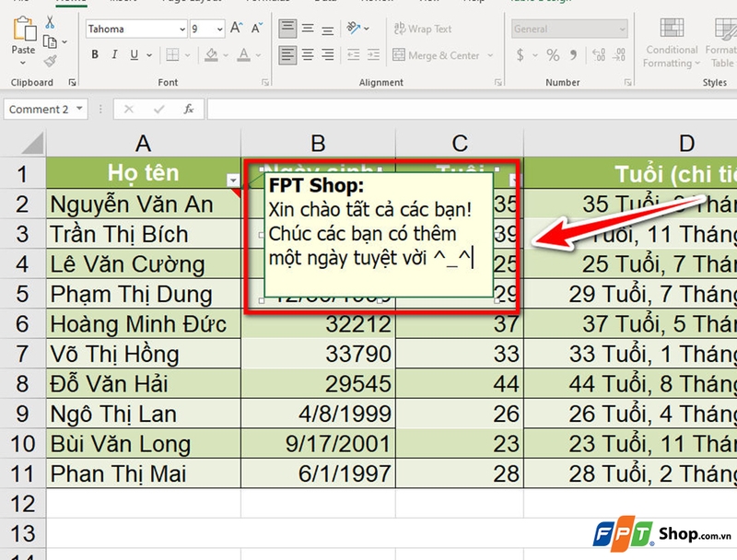This screenshot has height=560, width=737.
Task: Select cell A6 containing Hoàng Minh Đức
Action: pos(143,324)
